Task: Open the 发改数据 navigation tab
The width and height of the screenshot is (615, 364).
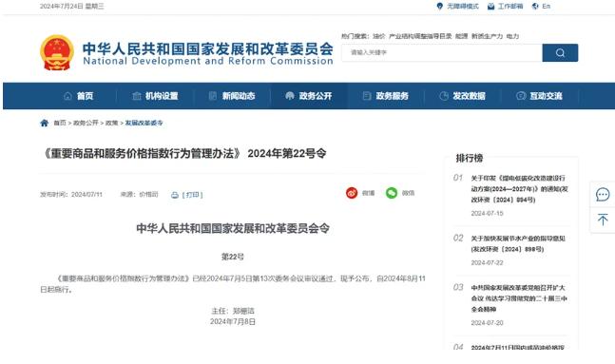Action: (462, 96)
